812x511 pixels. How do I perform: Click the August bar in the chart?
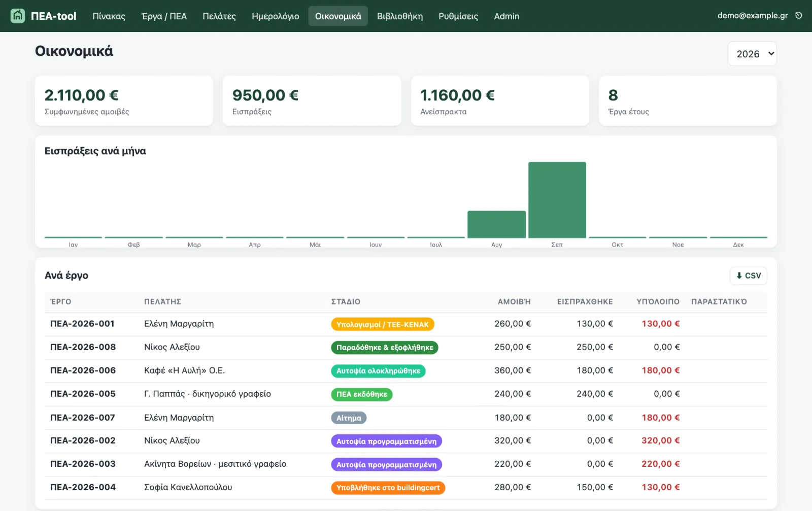click(x=496, y=224)
